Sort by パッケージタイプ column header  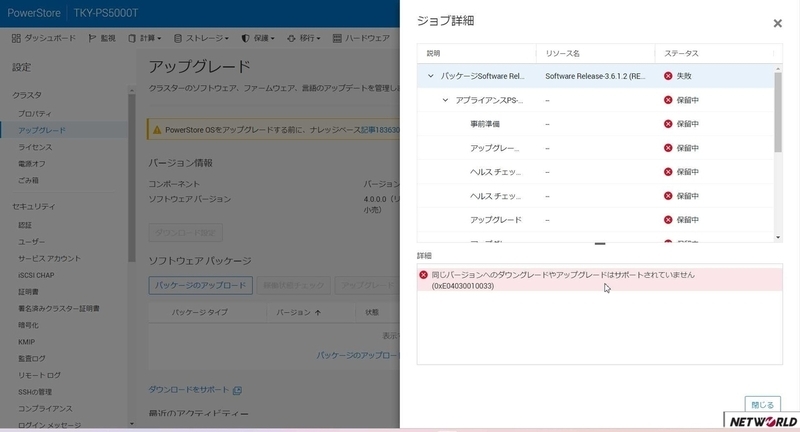point(199,312)
